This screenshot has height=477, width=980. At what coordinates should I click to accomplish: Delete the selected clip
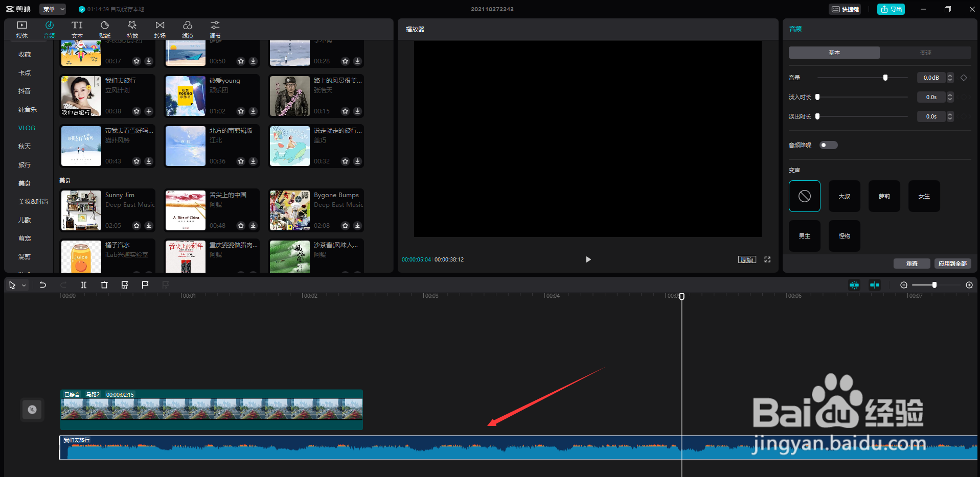click(104, 285)
